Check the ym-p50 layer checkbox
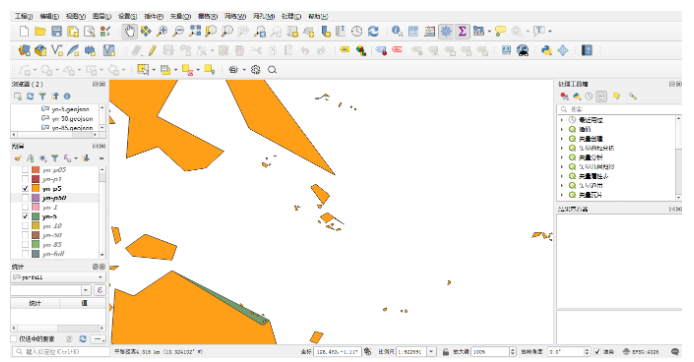Viewport: 694px width, 362px height. coord(25,198)
